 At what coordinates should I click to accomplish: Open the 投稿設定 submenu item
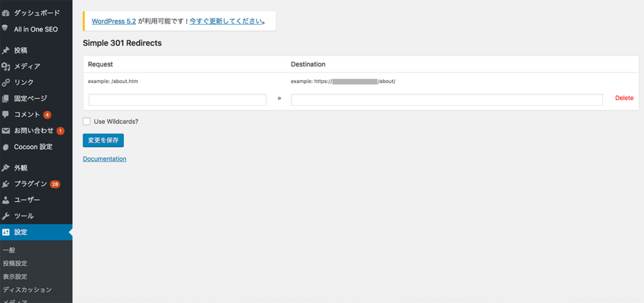(15, 263)
